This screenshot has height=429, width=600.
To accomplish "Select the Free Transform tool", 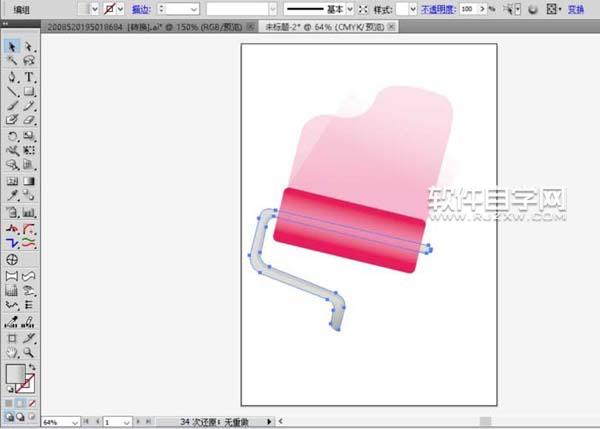I will click(28, 150).
